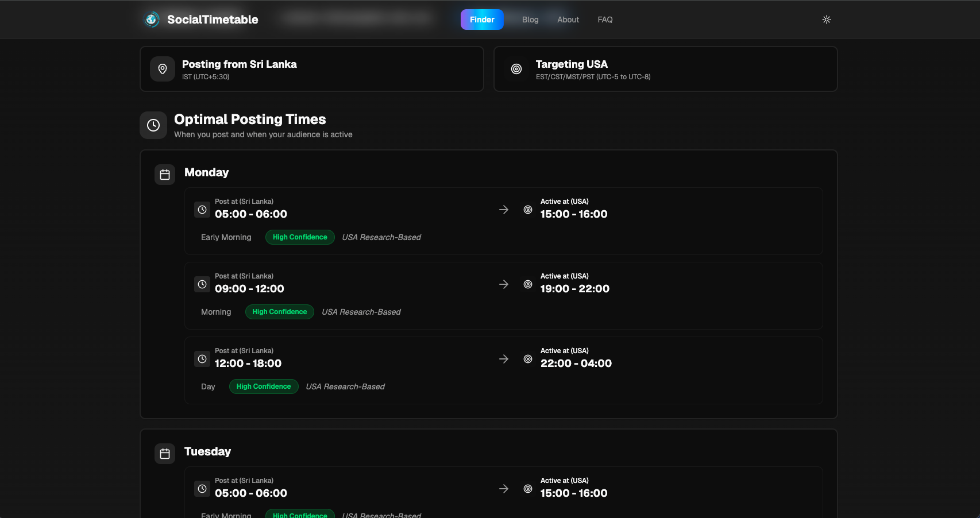The image size is (980, 518).
Task: Click the clock icon beside Optimal Posting Times
Action: click(x=153, y=125)
